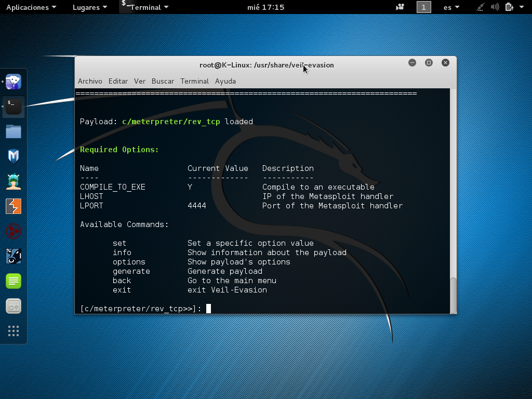
Task: Click 'Show payload's options' text
Action: [x=239, y=262]
